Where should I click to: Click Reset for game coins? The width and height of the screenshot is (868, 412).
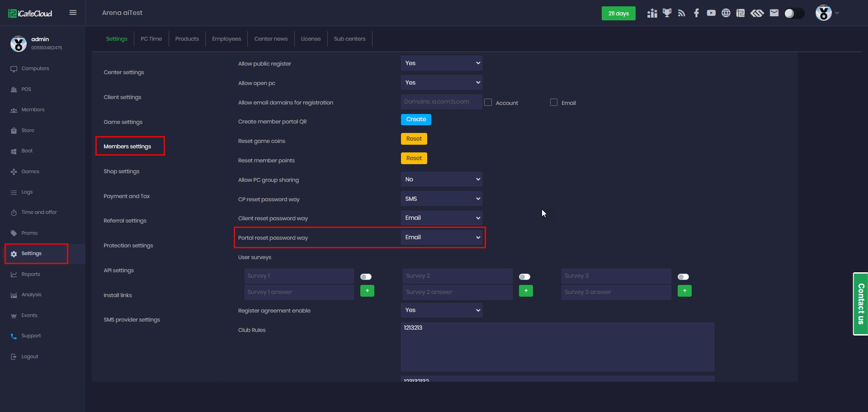tap(414, 139)
